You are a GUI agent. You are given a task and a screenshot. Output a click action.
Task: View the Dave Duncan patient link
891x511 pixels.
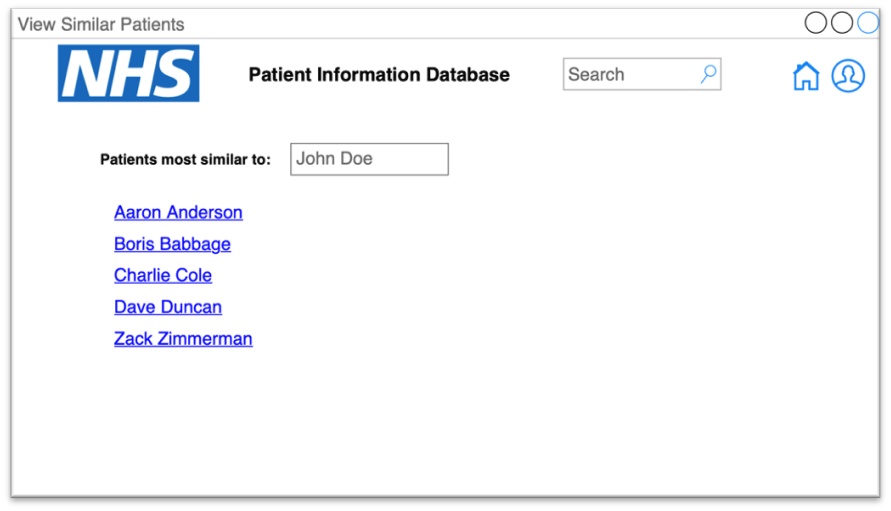168,307
